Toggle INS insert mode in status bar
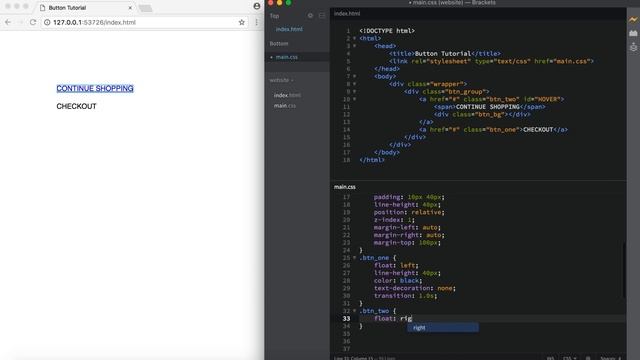Screen dimensions: 640x360 point(550,358)
